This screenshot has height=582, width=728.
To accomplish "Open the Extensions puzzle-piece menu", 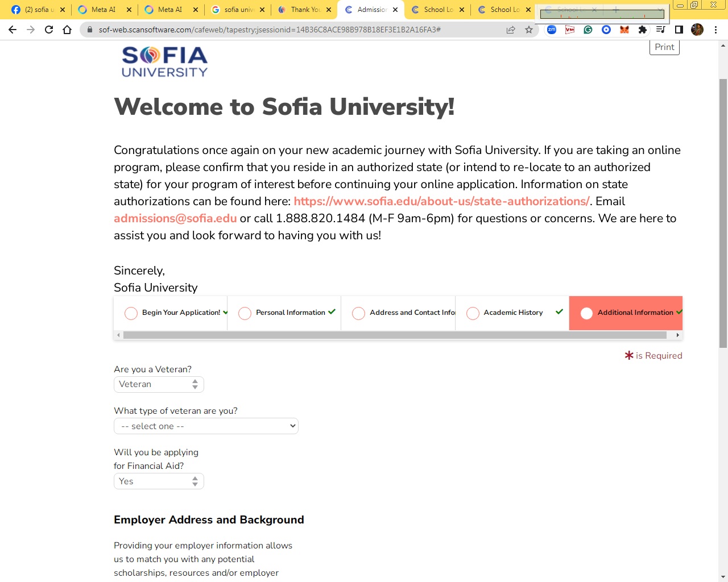I will tap(643, 30).
